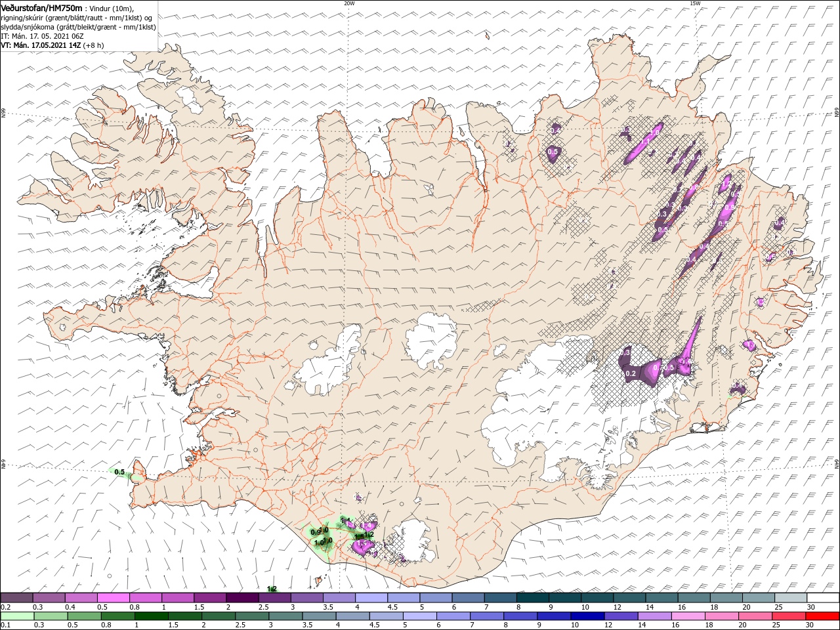Click the deep blue swatch starting at 10 in lower legend
The image size is (840, 630).
tap(587, 616)
